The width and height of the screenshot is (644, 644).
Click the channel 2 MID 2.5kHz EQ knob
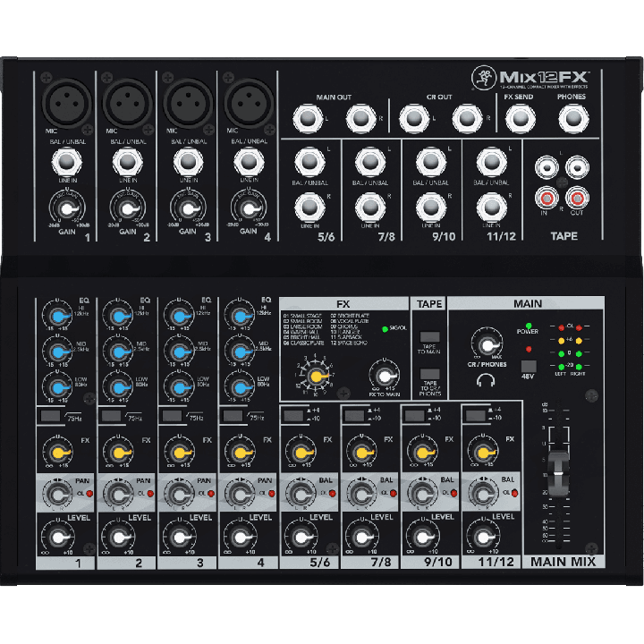(119, 352)
